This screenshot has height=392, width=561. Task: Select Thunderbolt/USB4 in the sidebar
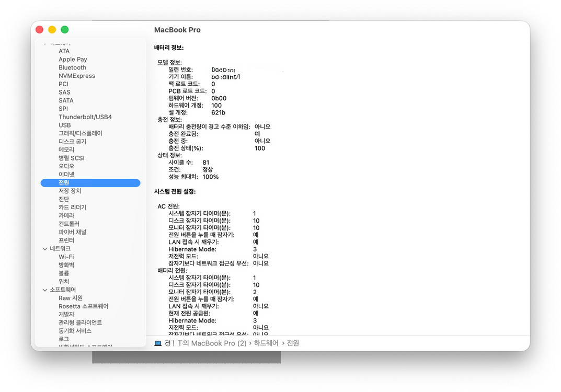coord(85,117)
